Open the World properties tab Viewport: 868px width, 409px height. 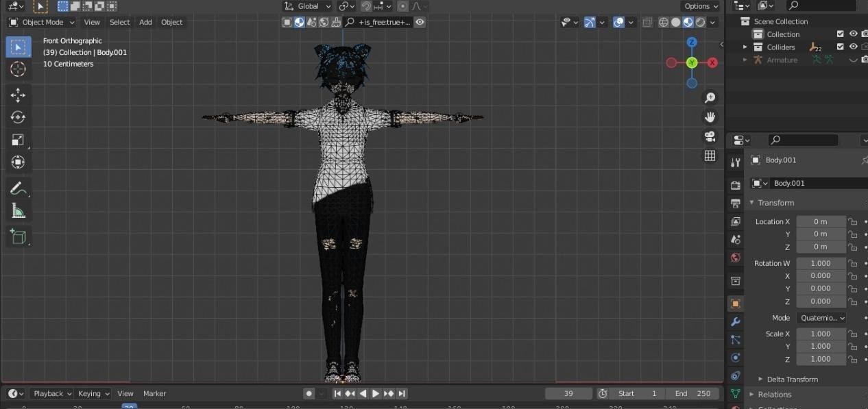[x=736, y=258]
